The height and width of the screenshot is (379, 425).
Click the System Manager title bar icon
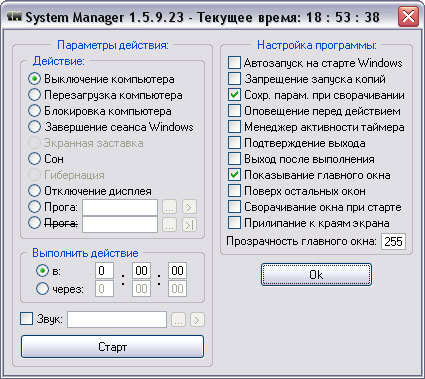pyautogui.click(x=15, y=17)
